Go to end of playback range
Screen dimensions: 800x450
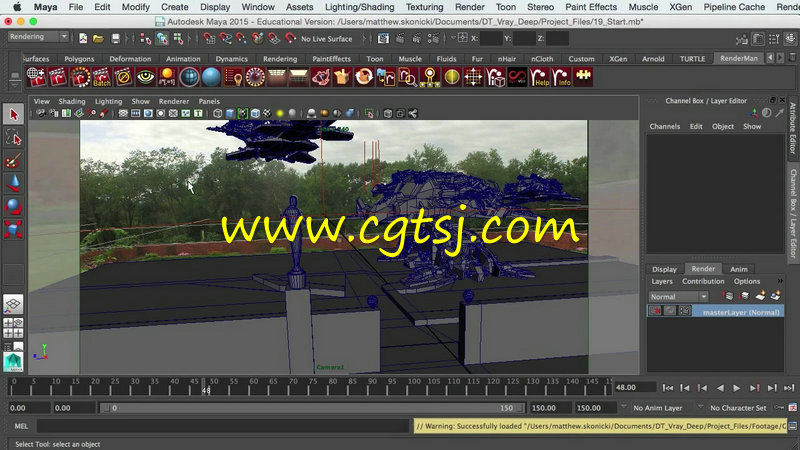click(x=789, y=388)
